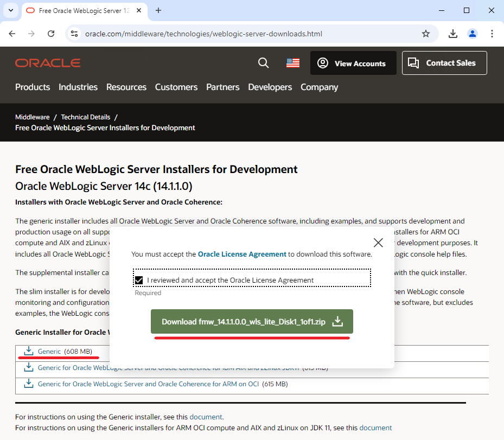The image size is (504, 440).
Task: Open the Customers menu
Action: (176, 87)
